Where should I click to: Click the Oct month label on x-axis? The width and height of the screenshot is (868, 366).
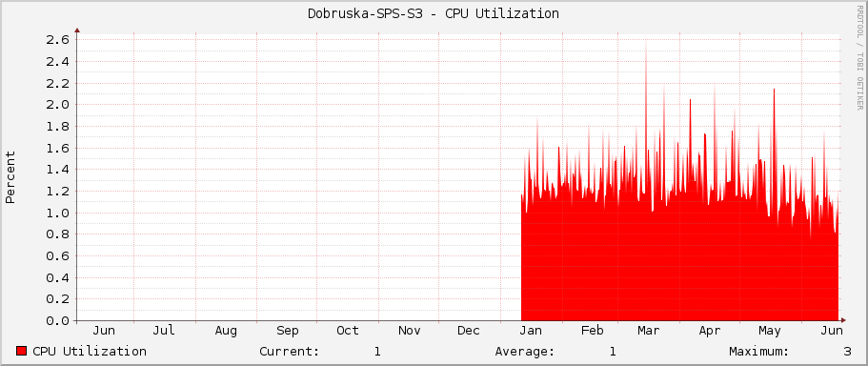click(x=348, y=331)
